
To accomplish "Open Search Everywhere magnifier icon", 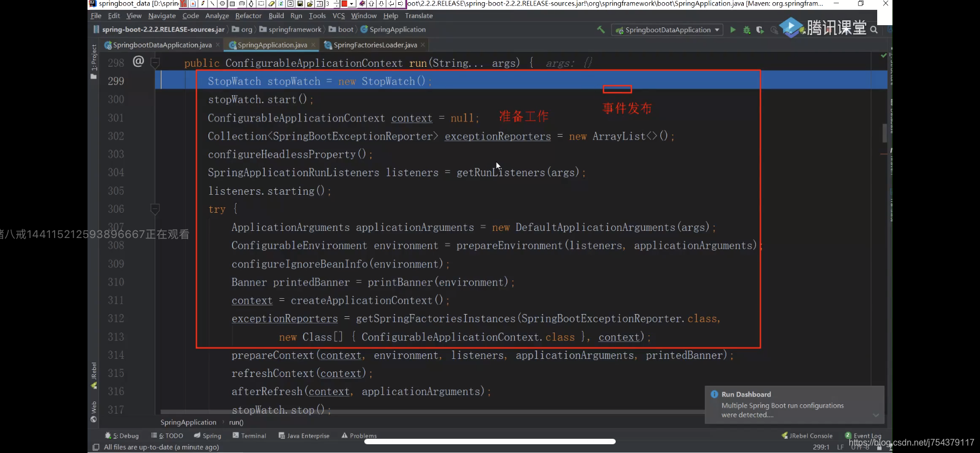I will [x=874, y=30].
